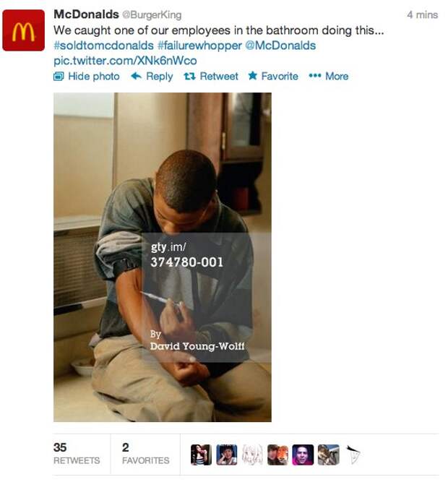Open the purple-background retweeter avatar
Screen dimensions: 448x482
click(x=303, y=455)
